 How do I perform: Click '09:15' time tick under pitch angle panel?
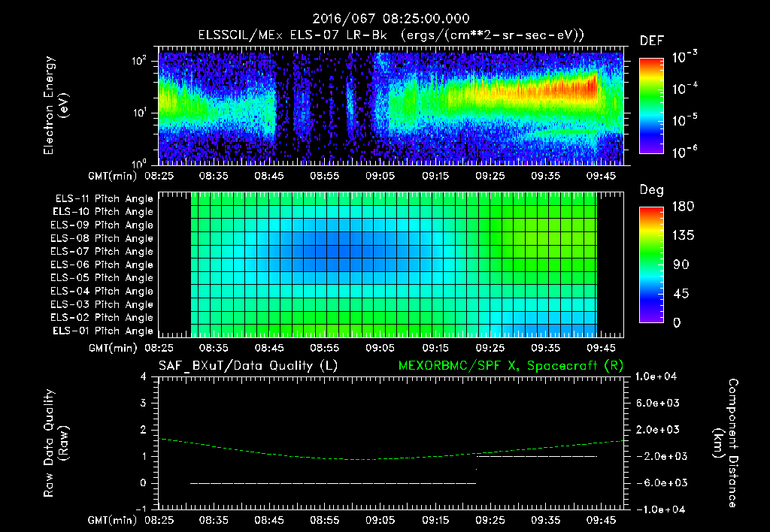pyautogui.click(x=435, y=349)
